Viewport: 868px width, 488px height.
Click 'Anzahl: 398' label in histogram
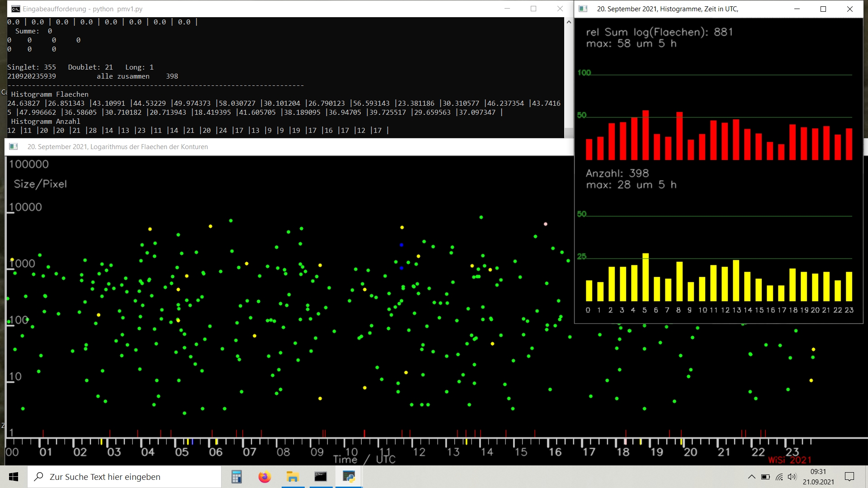pos(617,174)
